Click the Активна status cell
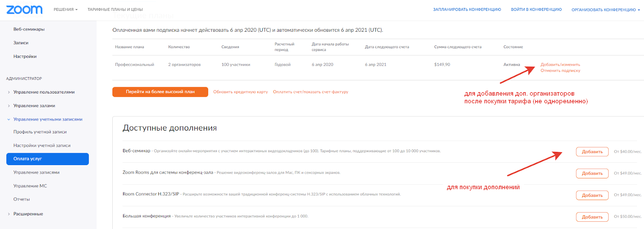This screenshot has height=229, width=644. point(512,65)
